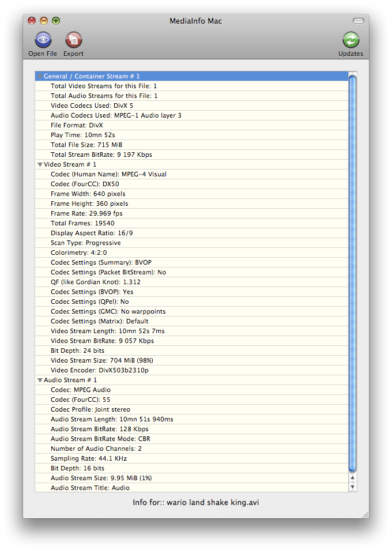
Task: Select row Total Stream BitRate: 9 197 Kbps
Action: tap(191, 155)
